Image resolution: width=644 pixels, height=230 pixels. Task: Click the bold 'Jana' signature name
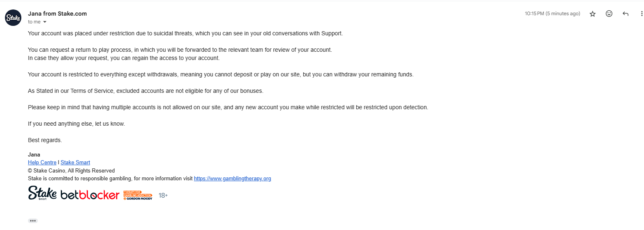[x=34, y=154]
